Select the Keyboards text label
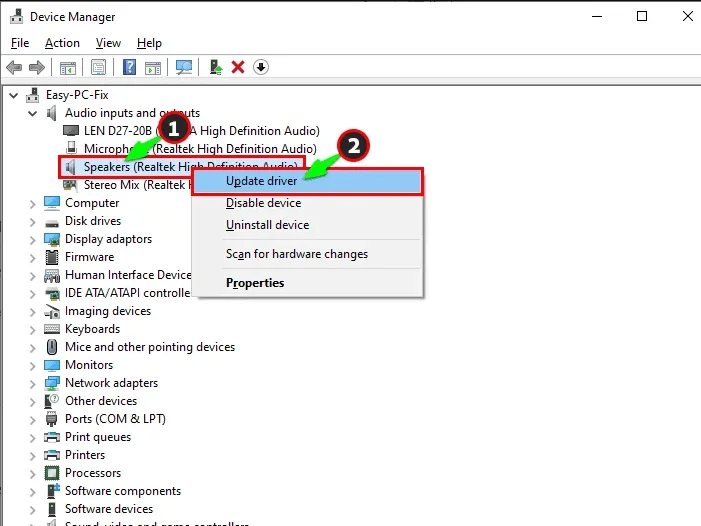The height and width of the screenshot is (526, 701). pos(93,329)
